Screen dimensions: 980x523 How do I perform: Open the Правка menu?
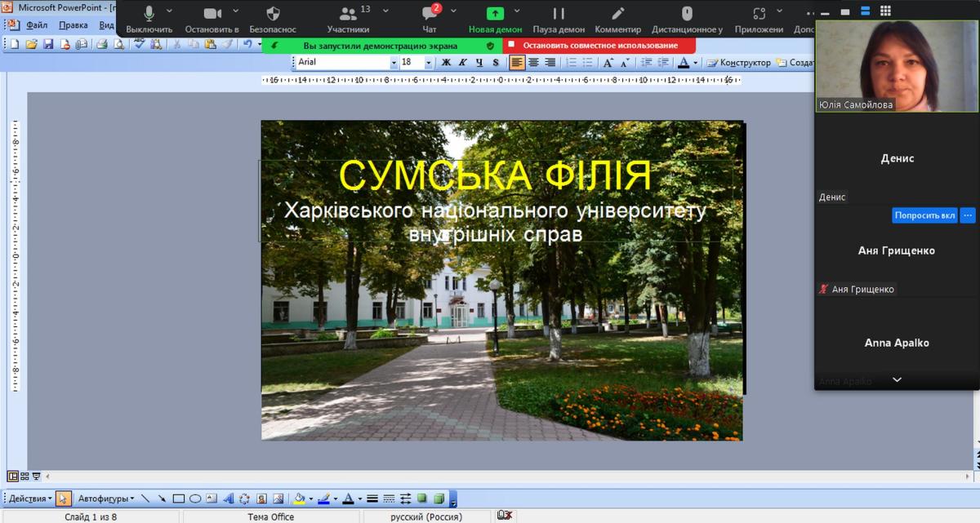pyautogui.click(x=73, y=25)
